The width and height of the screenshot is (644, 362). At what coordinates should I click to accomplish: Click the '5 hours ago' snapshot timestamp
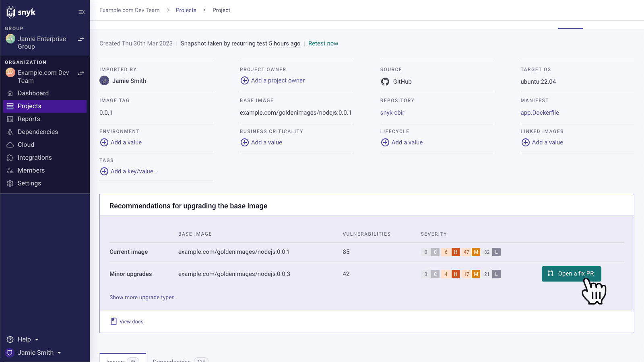point(285,43)
